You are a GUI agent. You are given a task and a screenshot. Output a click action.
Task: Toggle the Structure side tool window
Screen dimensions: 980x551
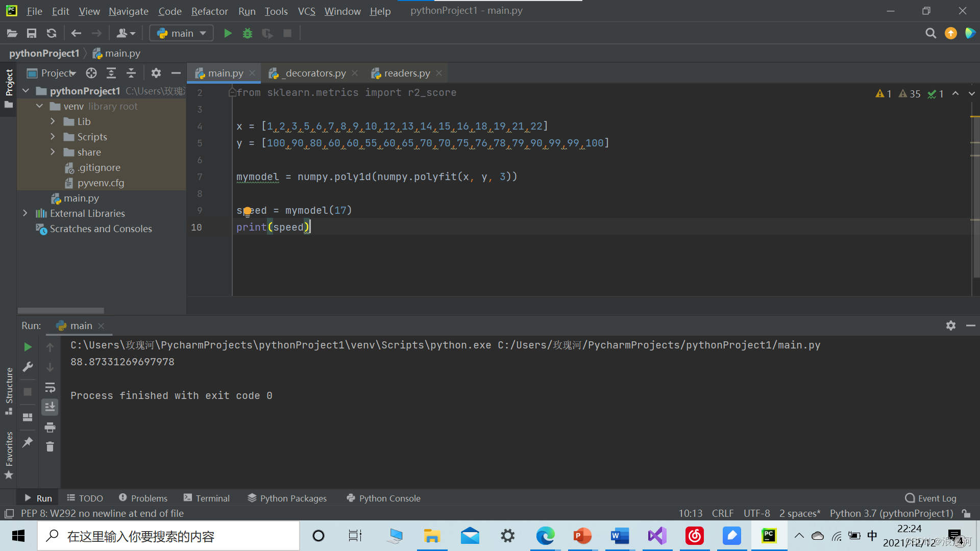[9, 390]
